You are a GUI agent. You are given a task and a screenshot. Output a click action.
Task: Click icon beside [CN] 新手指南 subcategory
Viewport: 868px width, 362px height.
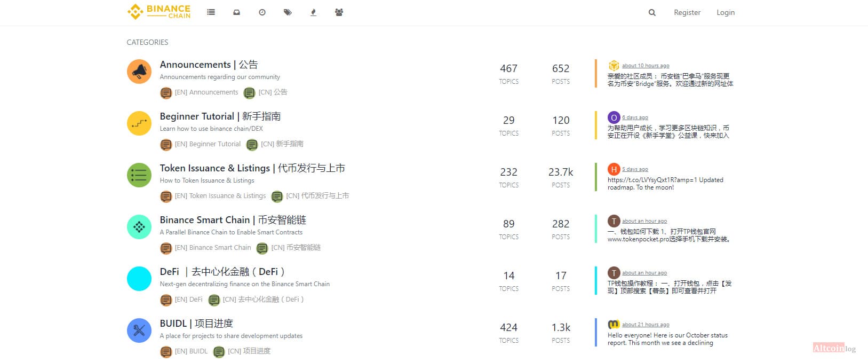[x=252, y=145]
